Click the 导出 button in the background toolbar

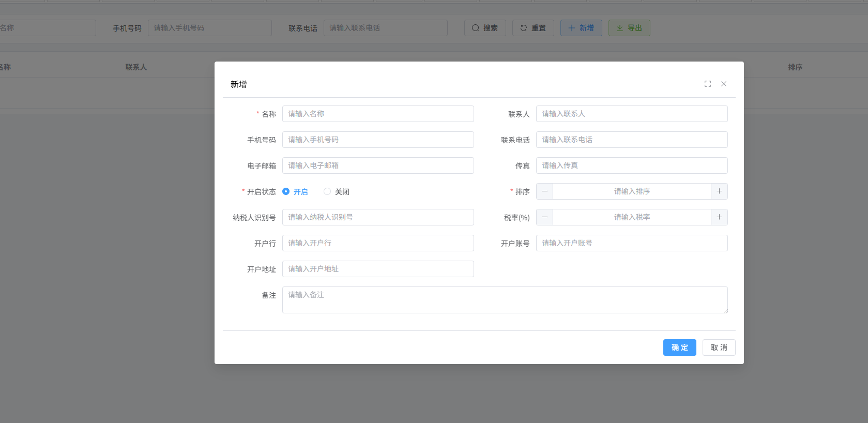(x=629, y=28)
